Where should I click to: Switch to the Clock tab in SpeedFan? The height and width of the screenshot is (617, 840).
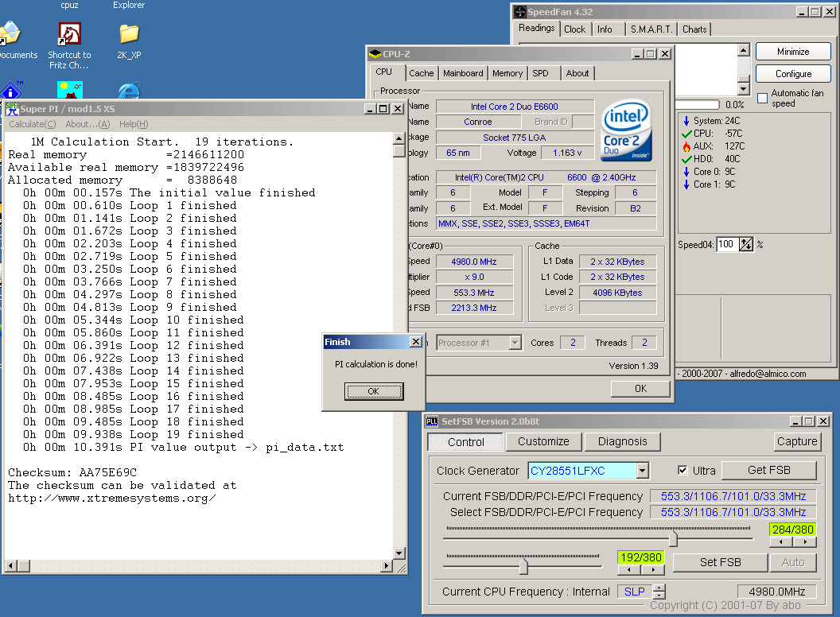(x=575, y=29)
